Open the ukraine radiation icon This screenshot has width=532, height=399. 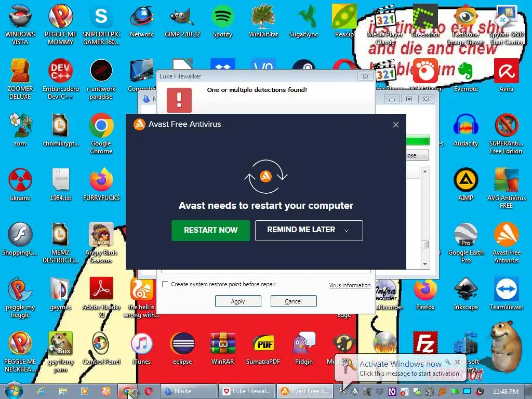[20, 184]
